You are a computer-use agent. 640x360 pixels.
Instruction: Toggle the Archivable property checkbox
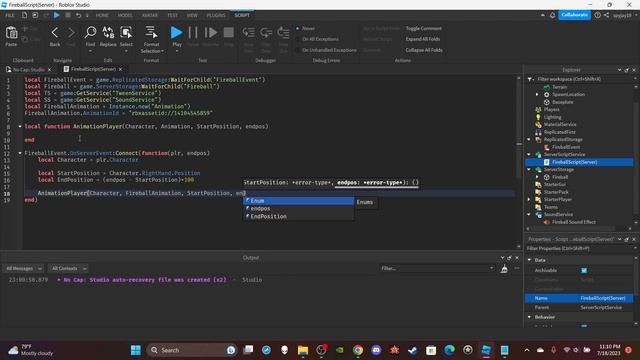coord(584,271)
